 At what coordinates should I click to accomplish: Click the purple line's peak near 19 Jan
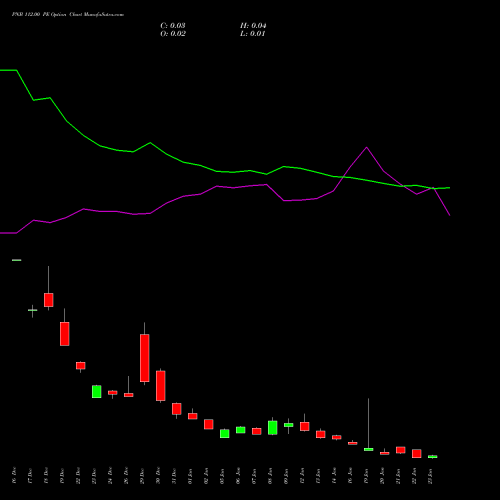point(367,147)
